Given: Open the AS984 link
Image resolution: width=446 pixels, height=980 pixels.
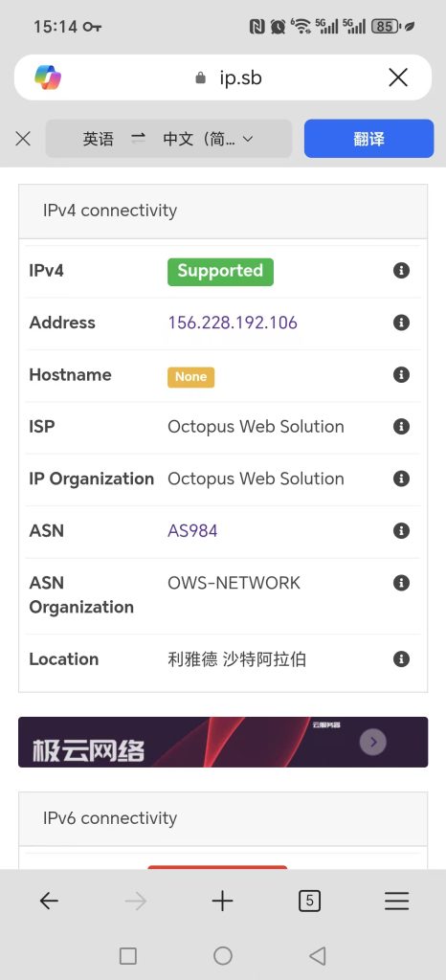Looking at the screenshot, I should pyautogui.click(x=192, y=530).
